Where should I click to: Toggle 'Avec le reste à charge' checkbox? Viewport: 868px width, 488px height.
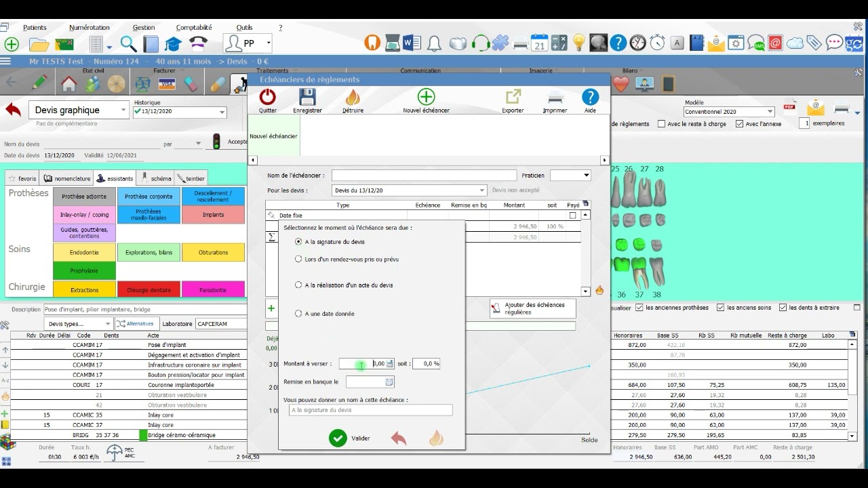tap(662, 124)
